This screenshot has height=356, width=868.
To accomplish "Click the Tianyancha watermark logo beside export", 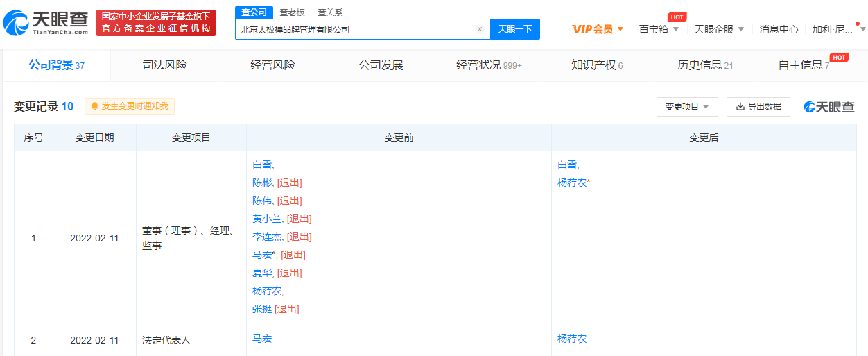I will coord(828,106).
